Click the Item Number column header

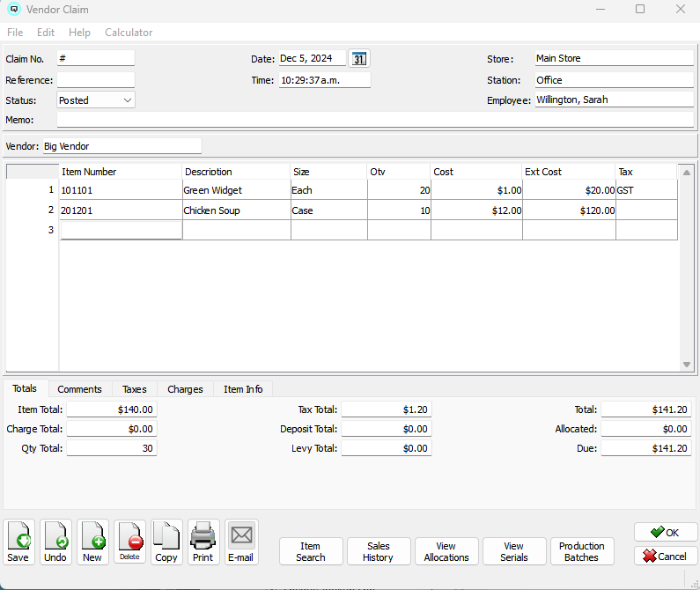pyautogui.click(x=121, y=172)
